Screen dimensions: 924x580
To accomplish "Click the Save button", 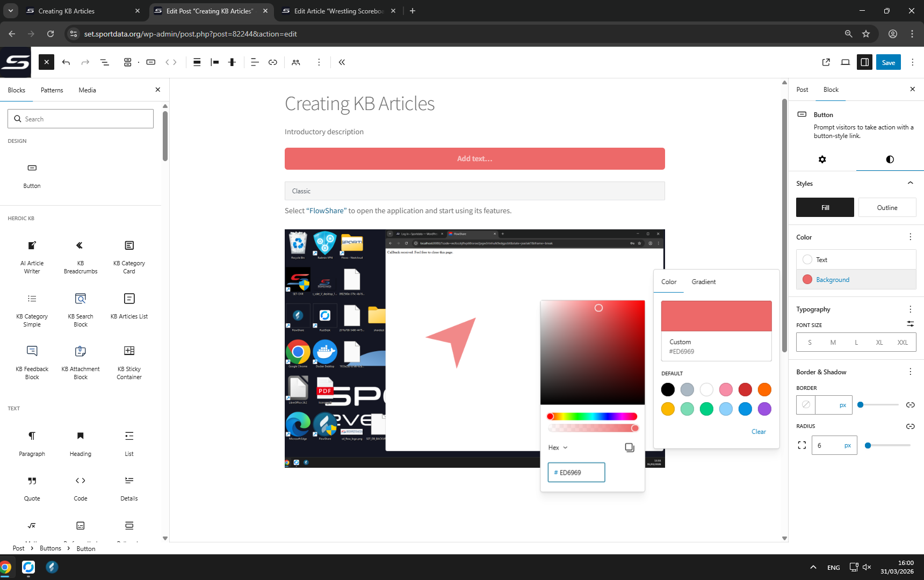I will [x=888, y=62].
